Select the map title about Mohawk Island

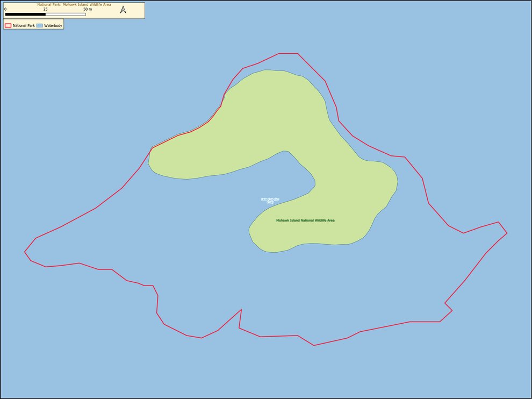point(74,4)
